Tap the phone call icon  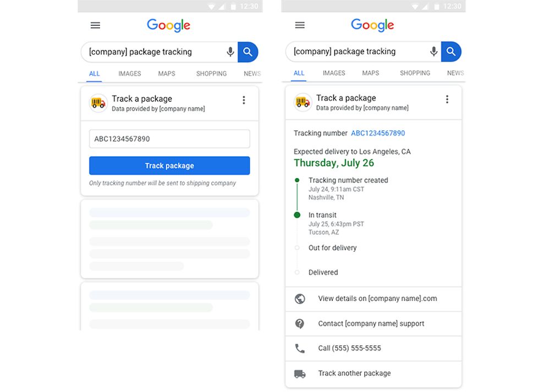(300, 349)
